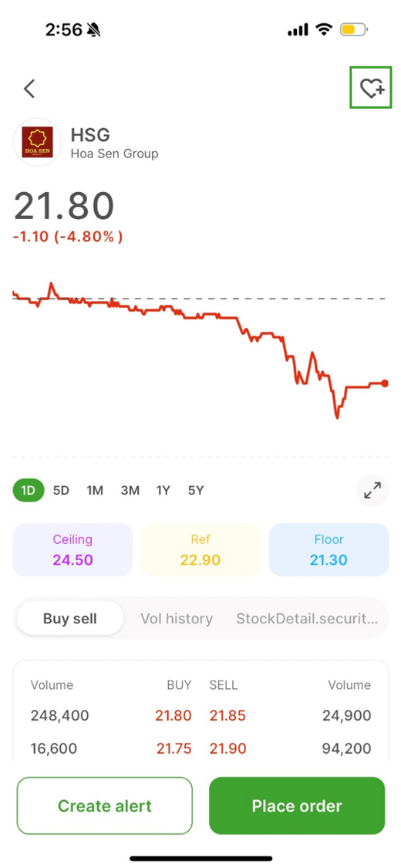This screenshot has height=868, width=401.
Task: Expand chart to fullscreen view
Action: pyautogui.click(x=372, y=490)
